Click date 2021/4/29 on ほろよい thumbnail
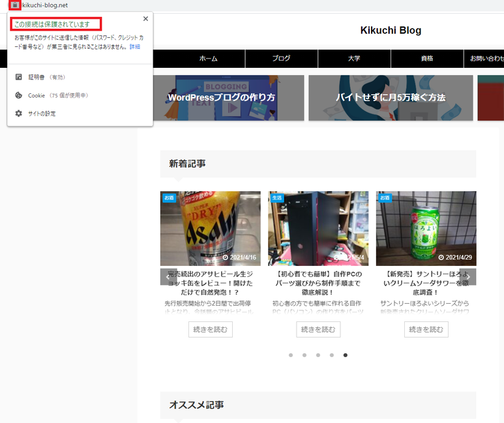This screenshot has width=504, height=423. coord(456,257)
